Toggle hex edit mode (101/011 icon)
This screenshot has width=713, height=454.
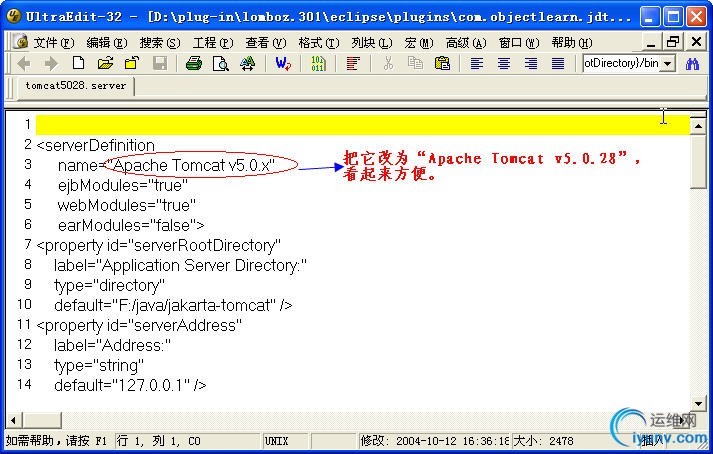pos(318,63)
